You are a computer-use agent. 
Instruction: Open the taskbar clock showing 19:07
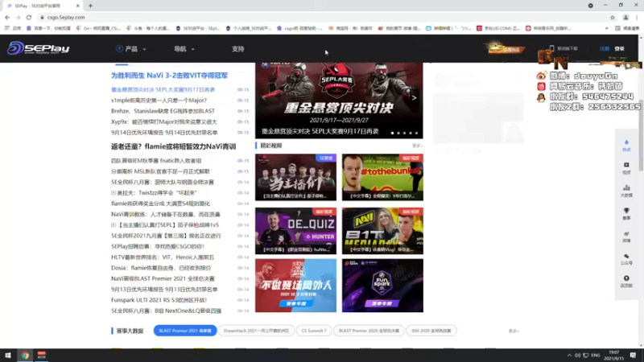(x=614, y=355)
